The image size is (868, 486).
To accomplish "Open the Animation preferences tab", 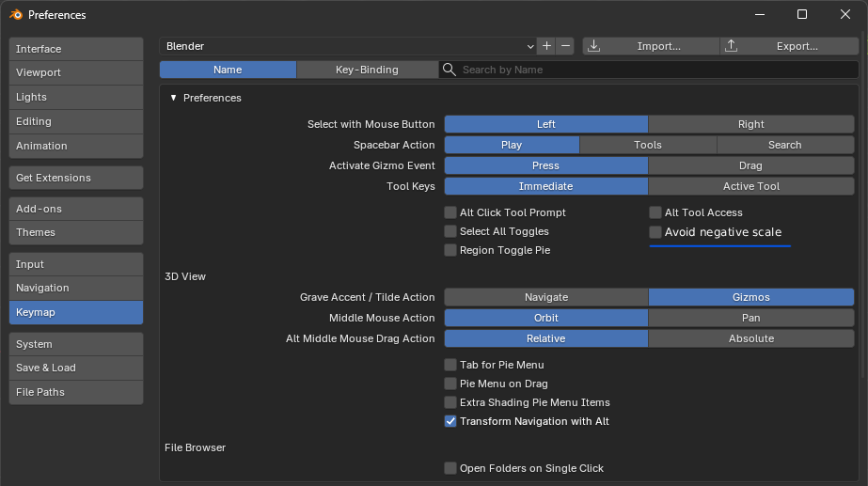I will pos(76,146).
